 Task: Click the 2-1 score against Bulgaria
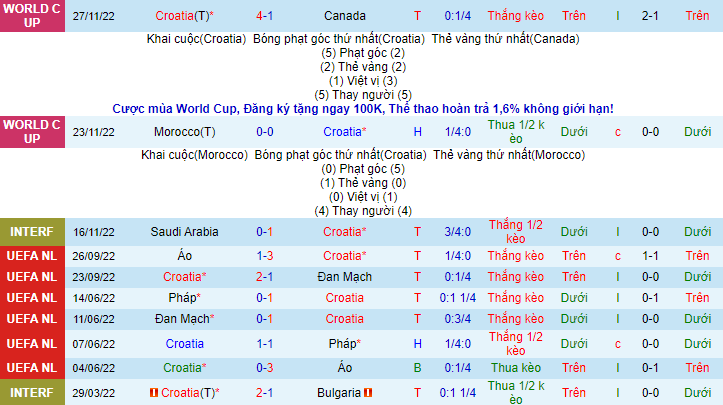point(265,393)
